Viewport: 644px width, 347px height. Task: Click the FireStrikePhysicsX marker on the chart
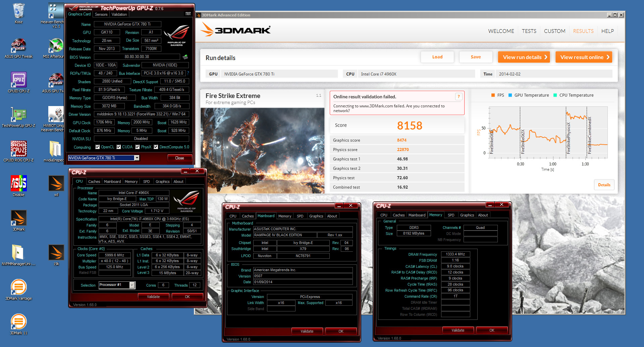(x=568, y=138)
